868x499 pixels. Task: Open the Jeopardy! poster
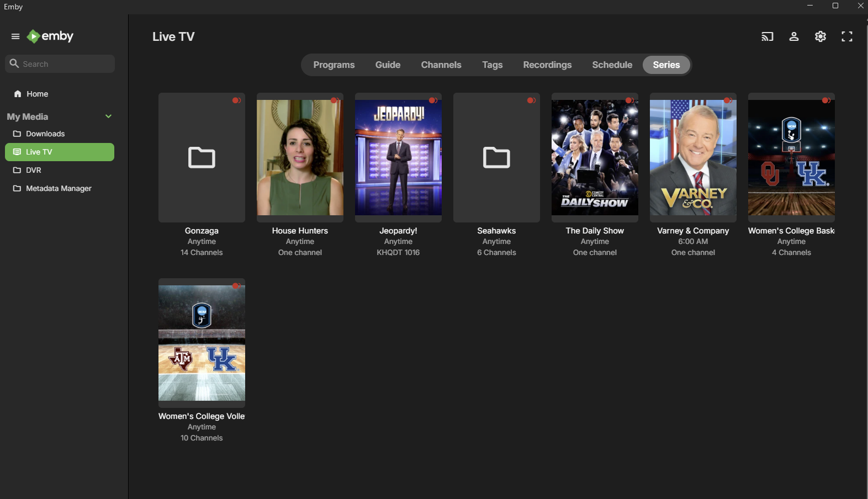pyautogui.click(x=398, y=157)
